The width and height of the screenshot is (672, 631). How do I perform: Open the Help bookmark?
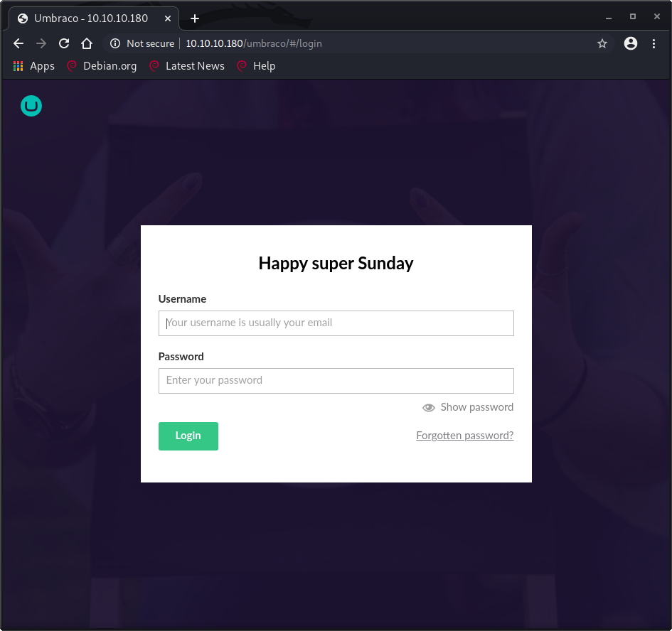(256, 66)
